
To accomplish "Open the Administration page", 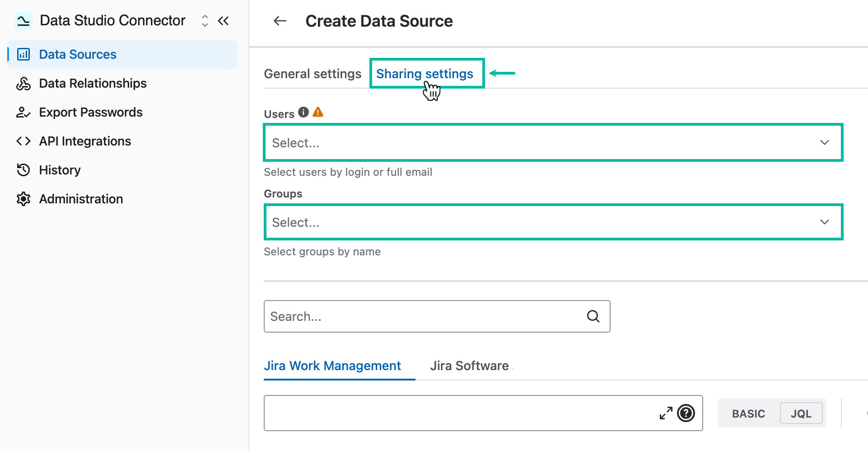I will point(122,199).
